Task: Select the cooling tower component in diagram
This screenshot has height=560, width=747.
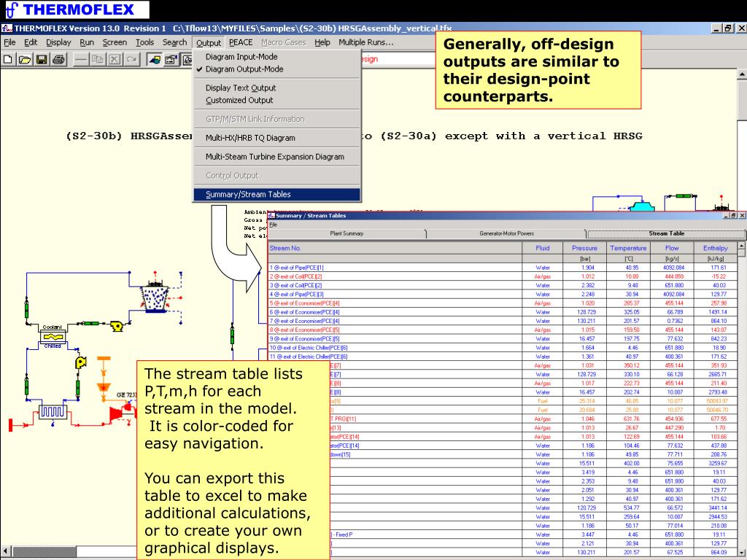Action: (x=155, y=297)
